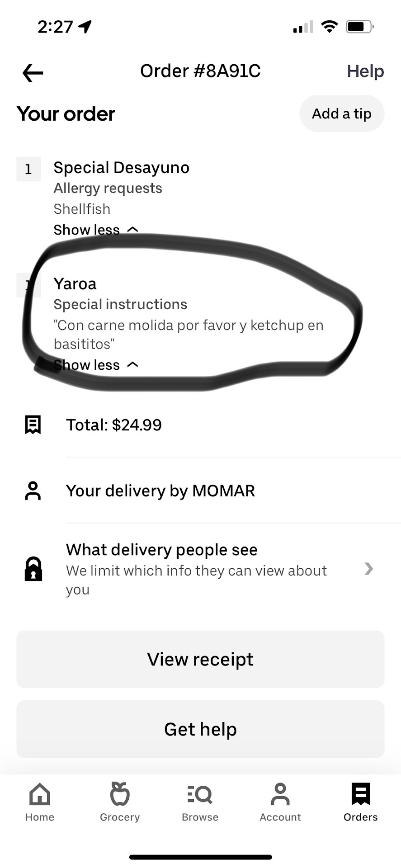Open Help in the header

[x=365, y=71]
